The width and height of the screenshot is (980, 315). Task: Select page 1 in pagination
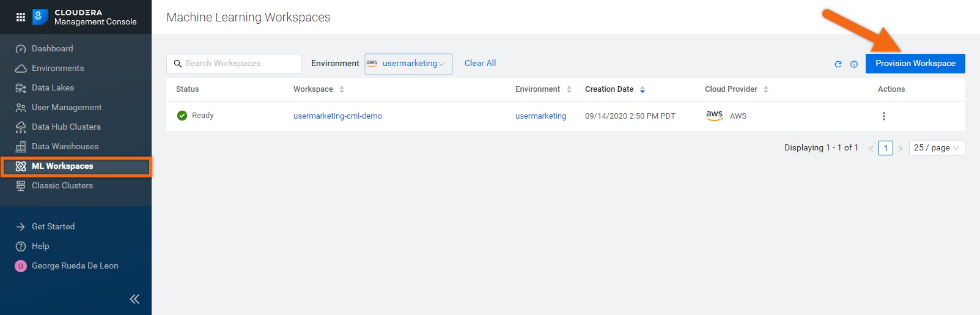886,148
